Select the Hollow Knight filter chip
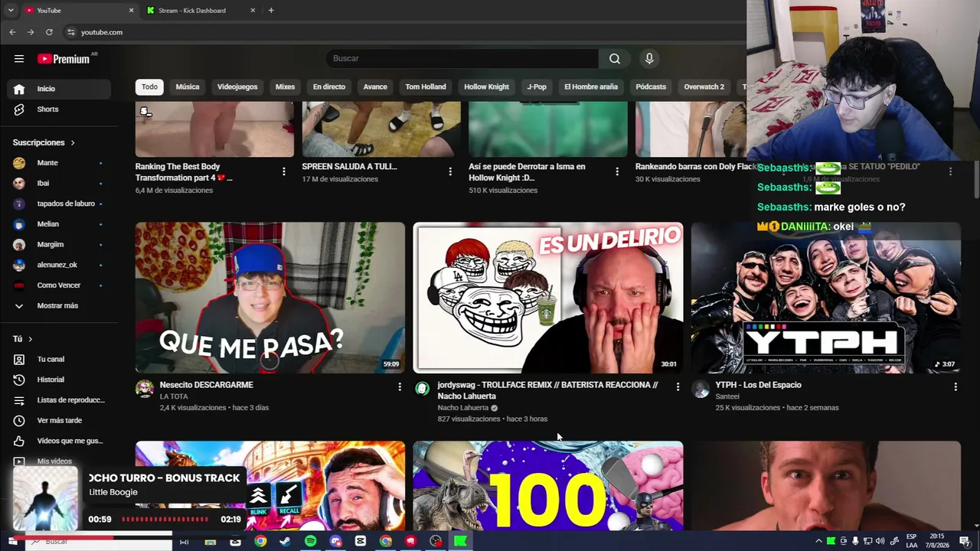Image resolution: width=980 pixels, height=551 pixels. pos(486,87)
